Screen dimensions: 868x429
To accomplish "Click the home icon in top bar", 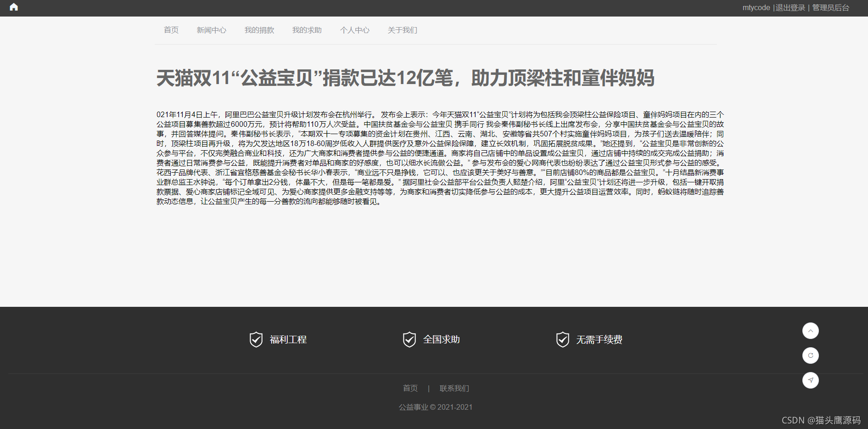I will pyautogui.click(x=14, y=7).
